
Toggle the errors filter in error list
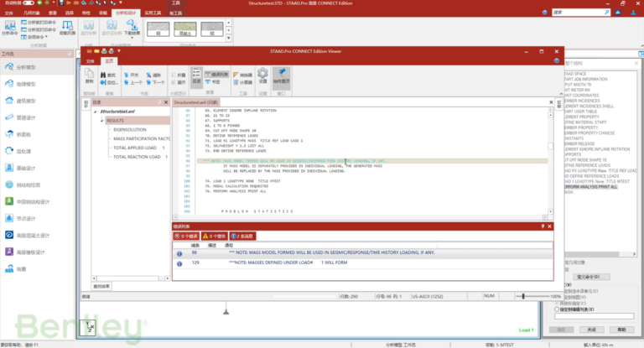[186, 236]
